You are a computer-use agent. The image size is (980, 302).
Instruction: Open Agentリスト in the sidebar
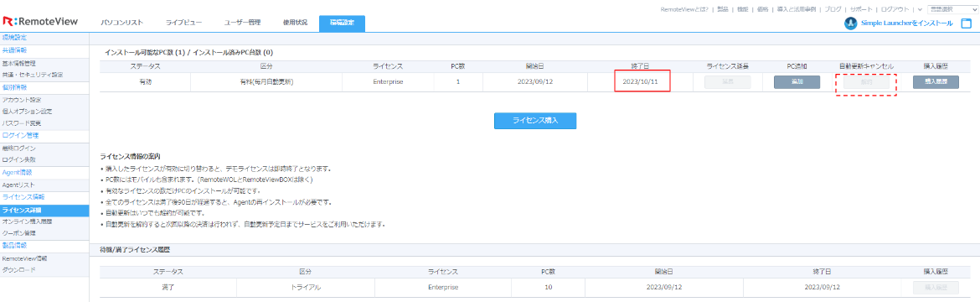coord(18,185)
